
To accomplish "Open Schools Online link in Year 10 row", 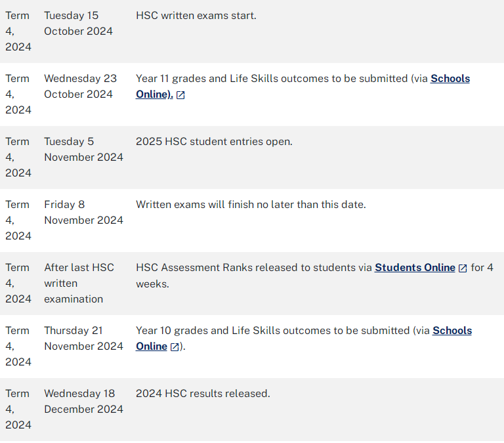I will tap(452, 331).
